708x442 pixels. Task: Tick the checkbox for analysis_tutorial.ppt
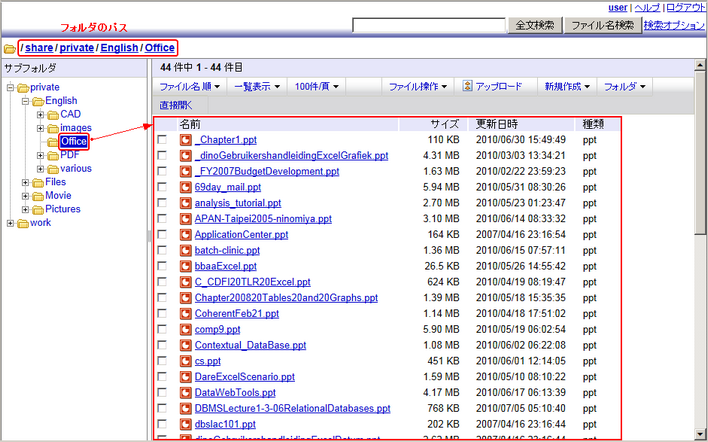point(162,203)
